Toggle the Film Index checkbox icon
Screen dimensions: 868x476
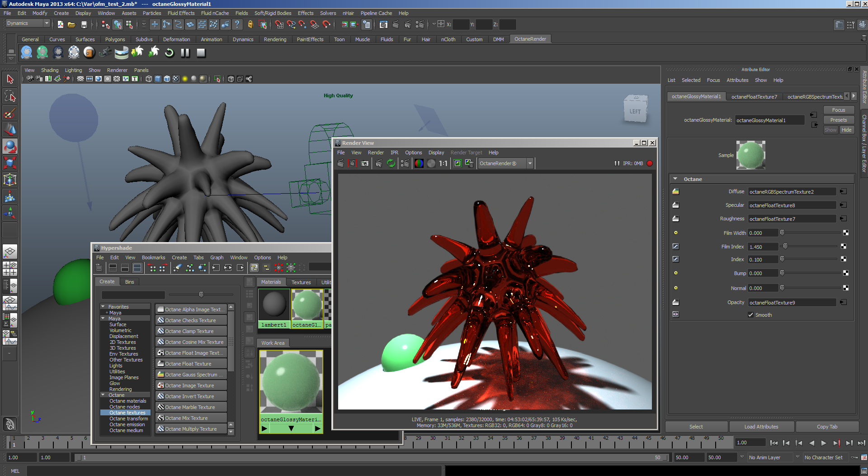pyautogui.click(x=675, y=247)
